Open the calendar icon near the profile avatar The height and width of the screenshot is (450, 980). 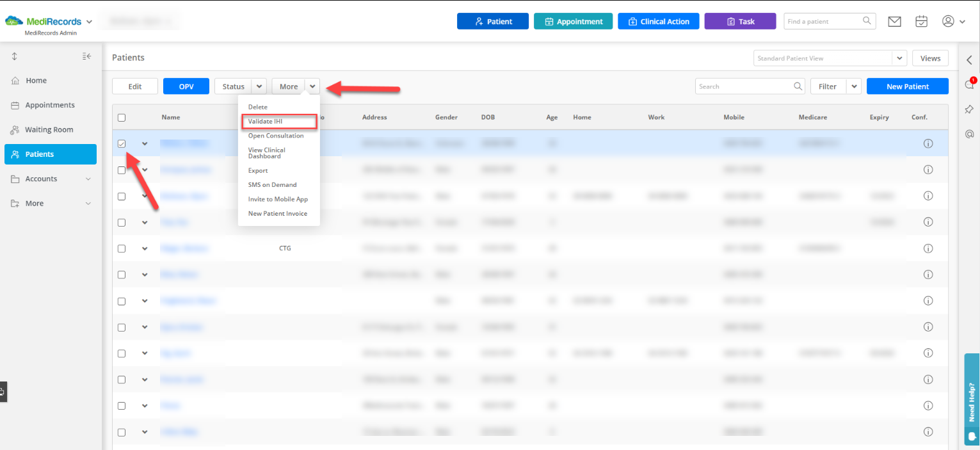pos(921,21)
